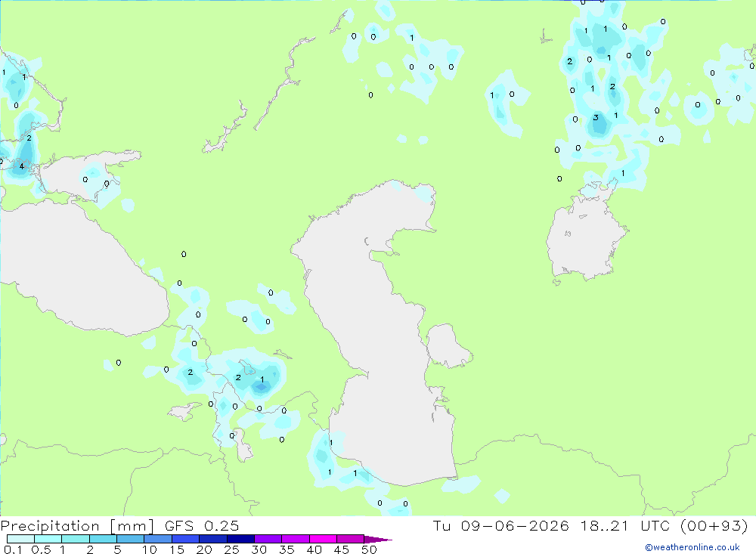
Task: Click the legend value '50'
Action: tap(370, 549)
